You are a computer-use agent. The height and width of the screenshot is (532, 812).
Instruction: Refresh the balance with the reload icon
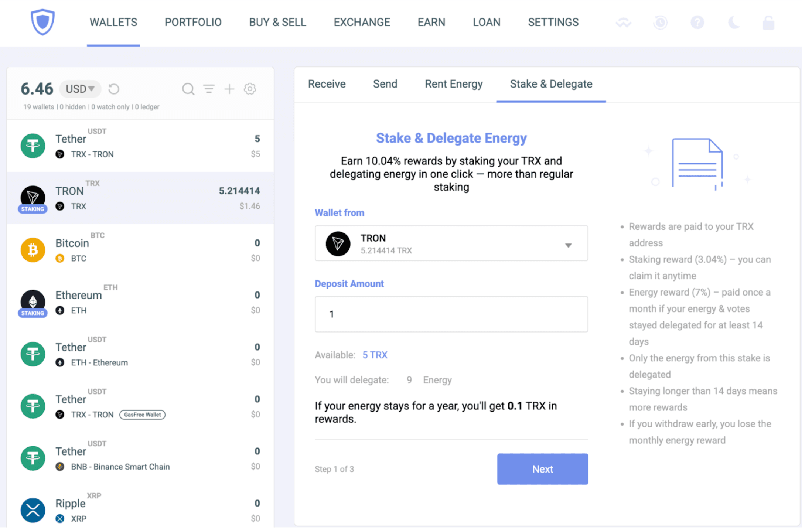point(114,89)
